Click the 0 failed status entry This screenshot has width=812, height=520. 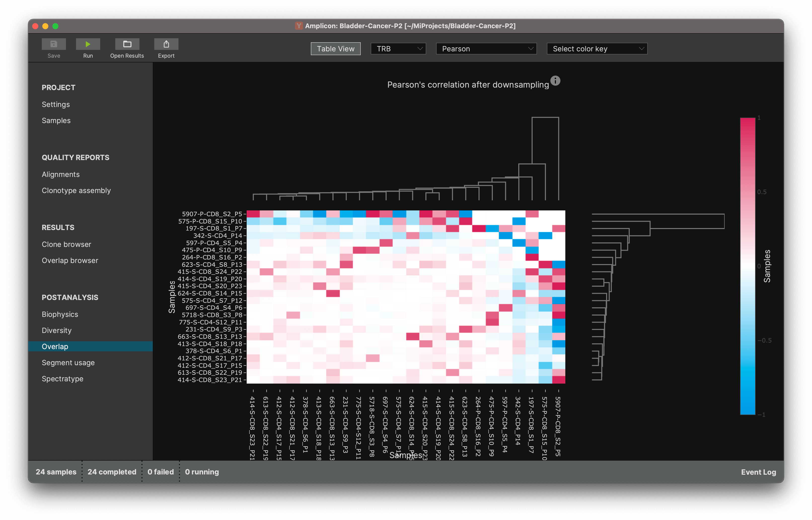pyautogui.click(x=160, y=472)
